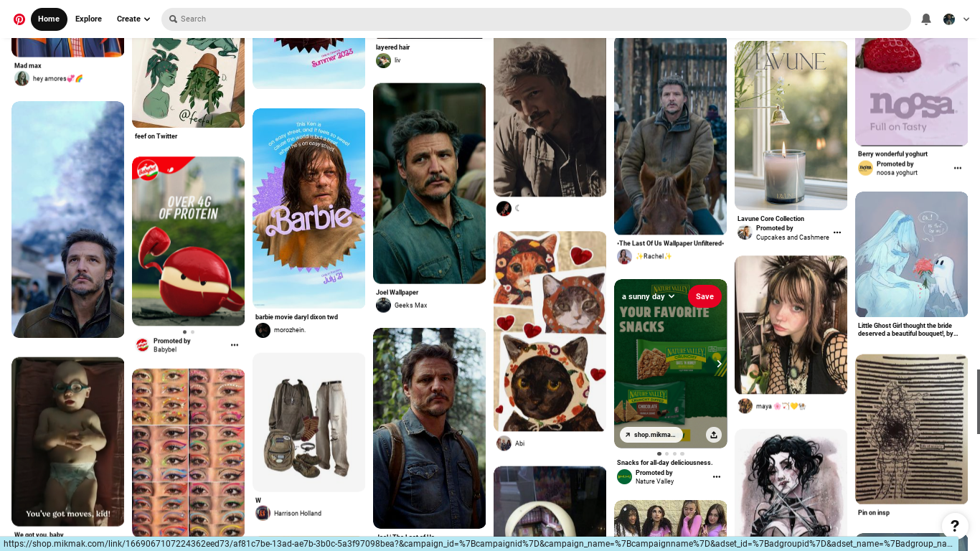Open Abi's profile avatar

[x=504, y=443]
